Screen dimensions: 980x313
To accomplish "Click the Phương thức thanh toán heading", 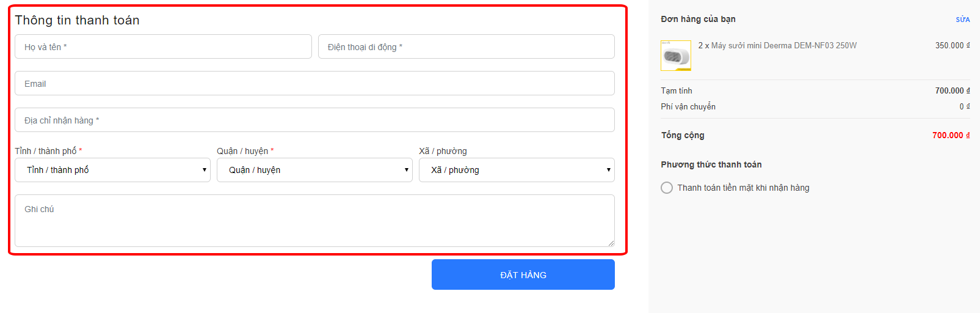I will click(x=711, y=164).
